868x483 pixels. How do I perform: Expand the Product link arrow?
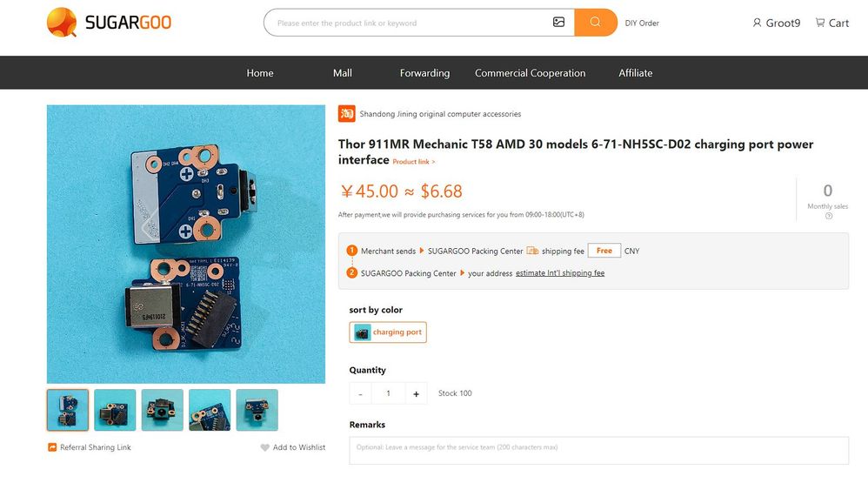click(414, 162)
